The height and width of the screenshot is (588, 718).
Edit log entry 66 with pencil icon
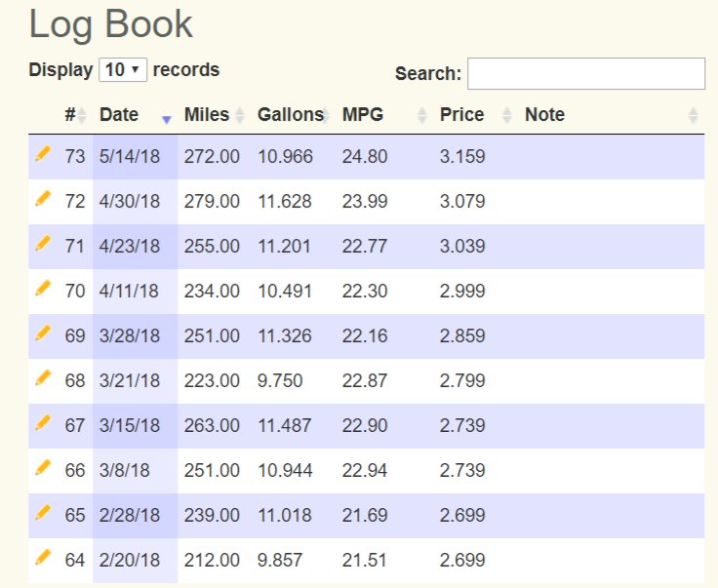(x=43, y=468)
